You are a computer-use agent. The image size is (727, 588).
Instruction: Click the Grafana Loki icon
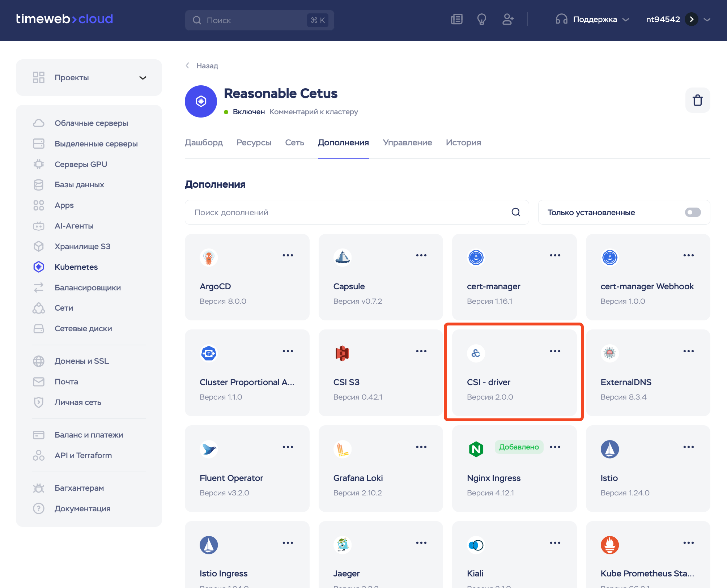343,449
